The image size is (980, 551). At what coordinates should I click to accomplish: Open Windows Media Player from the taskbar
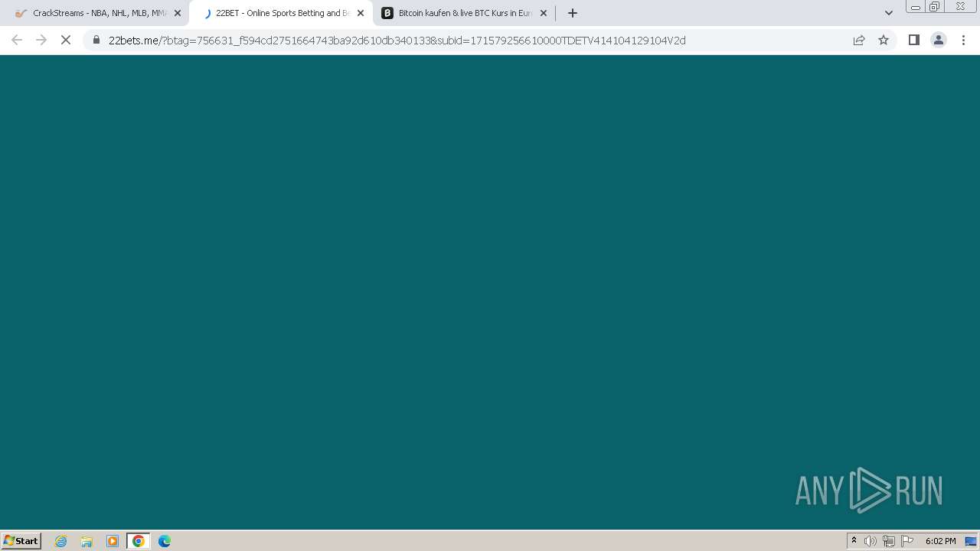point(113,541)
